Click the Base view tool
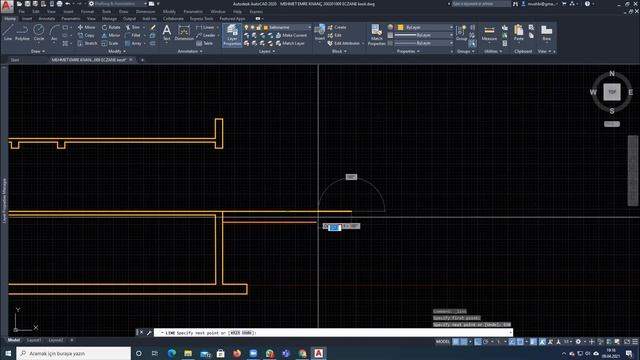The width and height of the screenshot is (640, 360). click(x=546, y=33)
